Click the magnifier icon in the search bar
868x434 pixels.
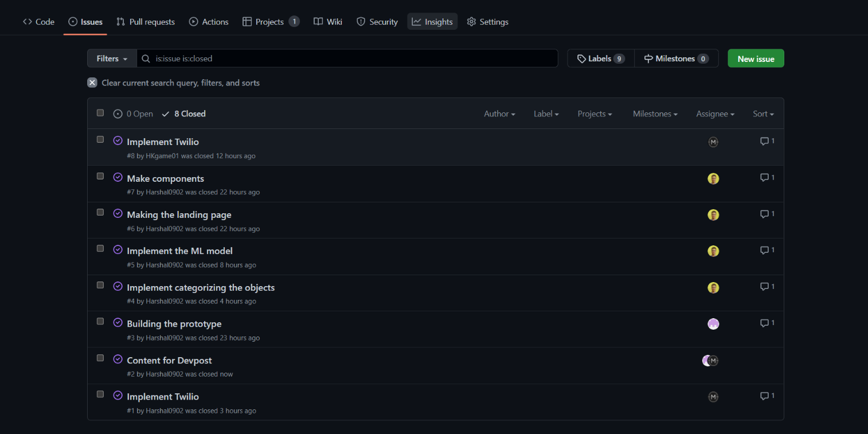click(146, 58)
